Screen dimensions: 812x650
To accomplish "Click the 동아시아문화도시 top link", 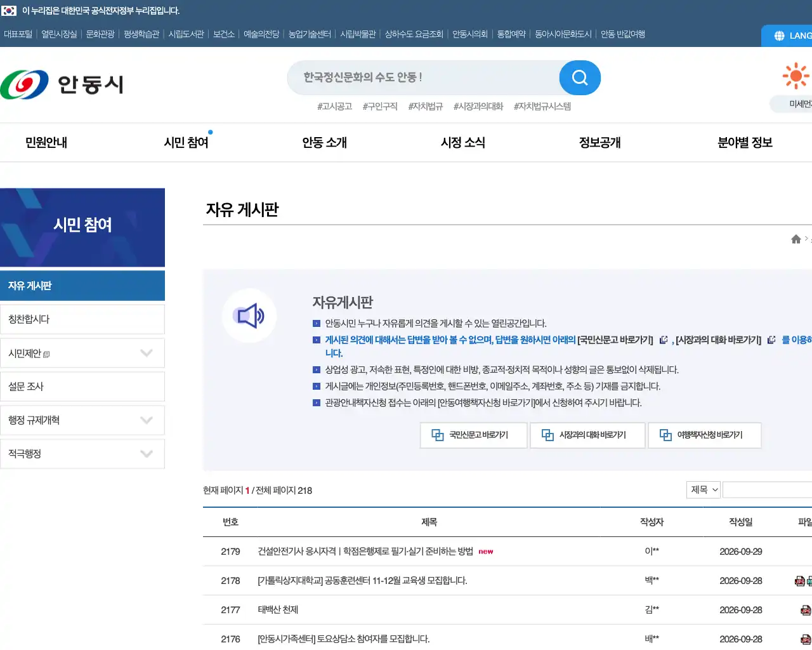I will (x=563, y=34).
